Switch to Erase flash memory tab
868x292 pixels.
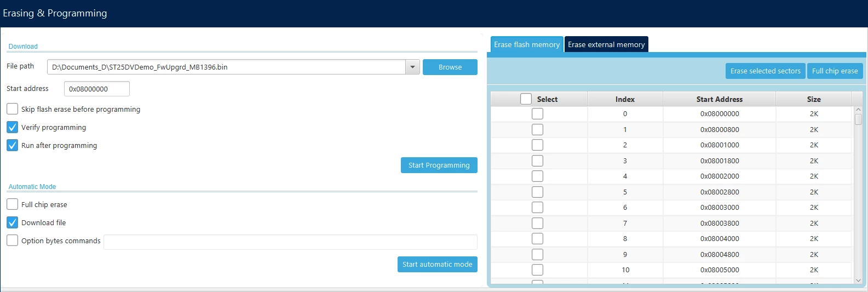pyautogui.click(x=527, y=44)
